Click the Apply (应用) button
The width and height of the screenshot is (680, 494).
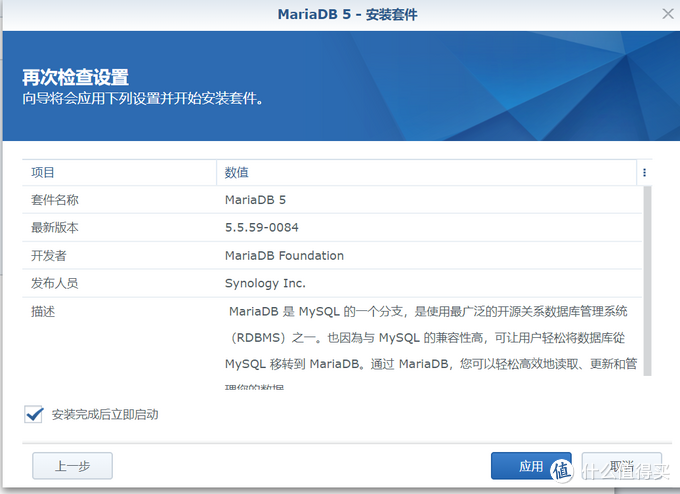(x=531, y=466)
